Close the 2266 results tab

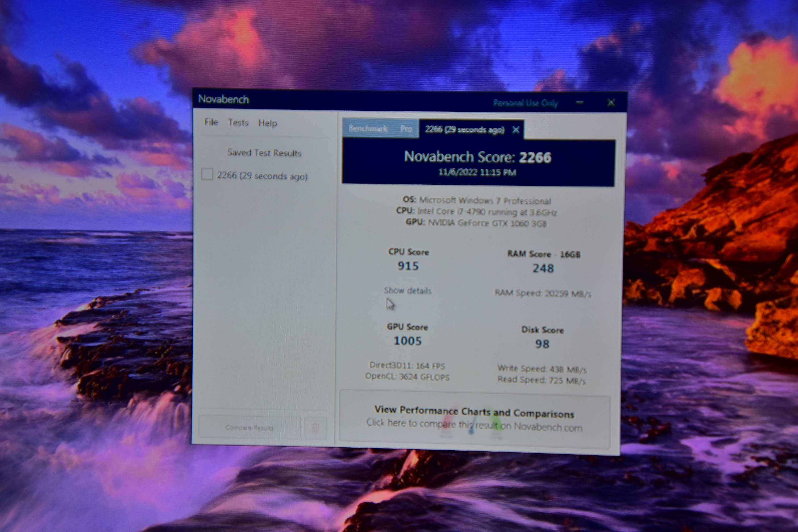(x=516, y=130)
